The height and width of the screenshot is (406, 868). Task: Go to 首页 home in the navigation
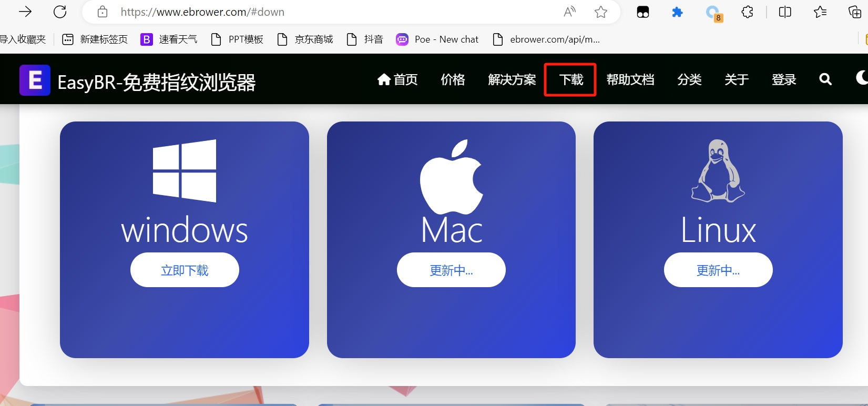[x=397, y=79]
